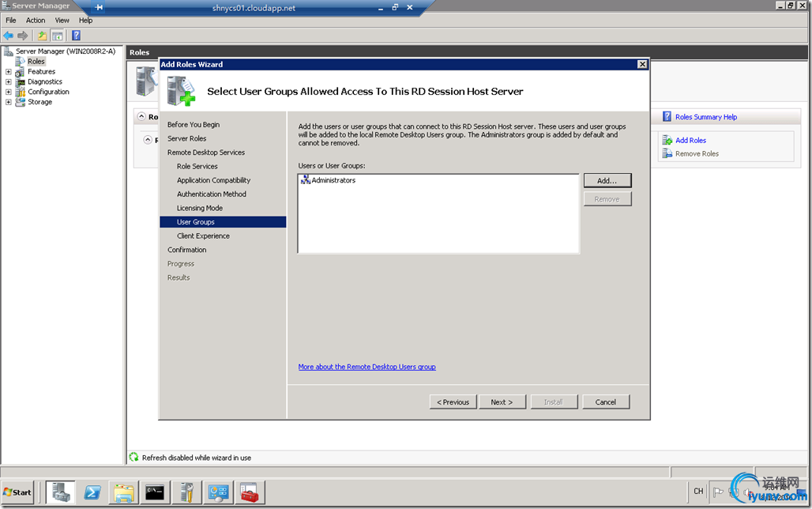Select Configuration item in tree
The image size is (812, 509).
tap(48, 92)
